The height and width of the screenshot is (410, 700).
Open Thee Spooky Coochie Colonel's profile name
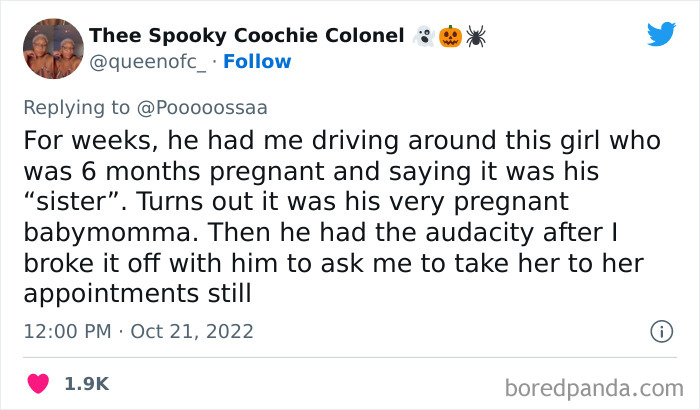pyautogui.click(x=247, y=36)
